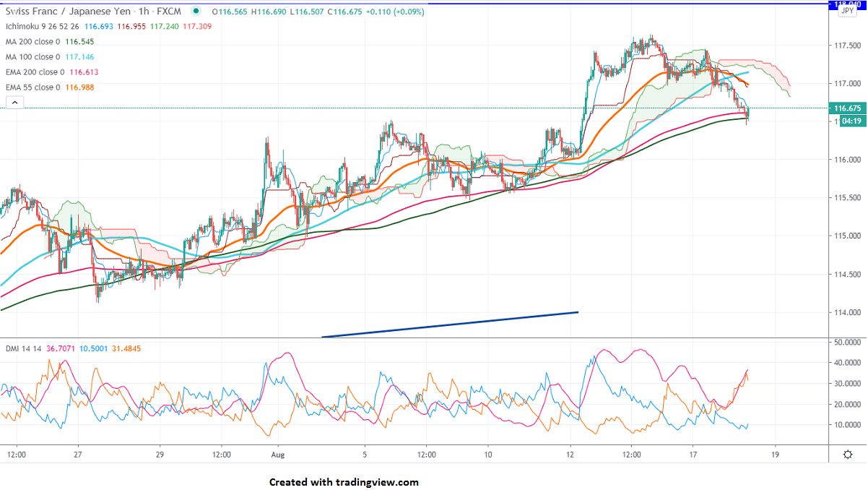Viewport: 868px width, 490px height.
Task: Click the DMI value 36.7071
Action: point(59,348)
